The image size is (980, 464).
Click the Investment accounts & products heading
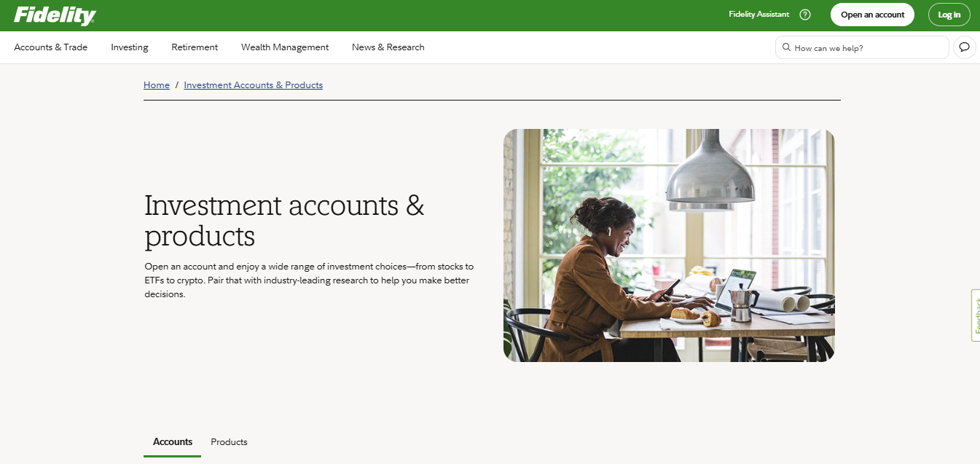click(284, 221)
